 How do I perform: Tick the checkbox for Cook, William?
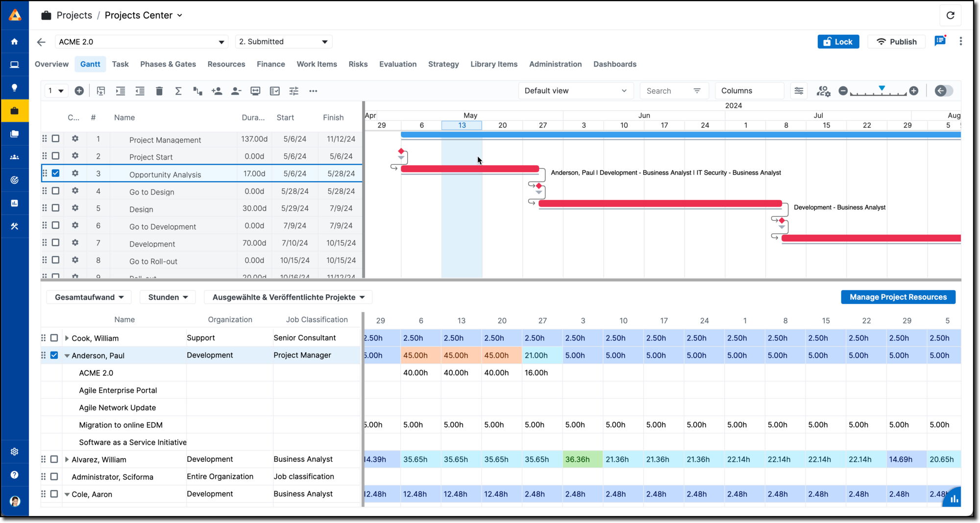[54, 338]
